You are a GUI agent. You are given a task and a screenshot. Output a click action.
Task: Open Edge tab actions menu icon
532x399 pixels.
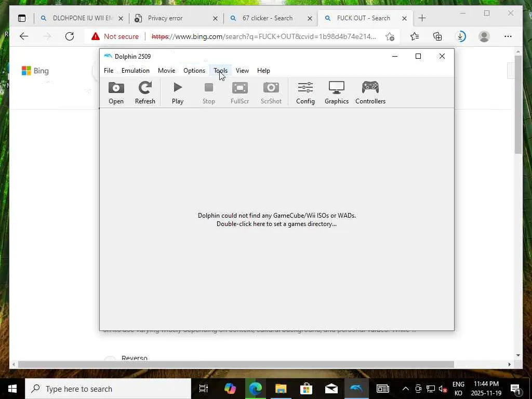(22, 18)
